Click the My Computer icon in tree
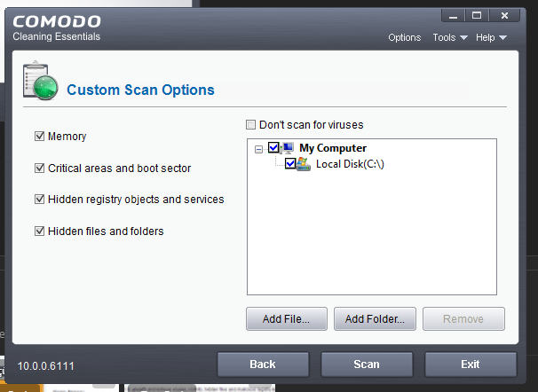 coord(288,148)
